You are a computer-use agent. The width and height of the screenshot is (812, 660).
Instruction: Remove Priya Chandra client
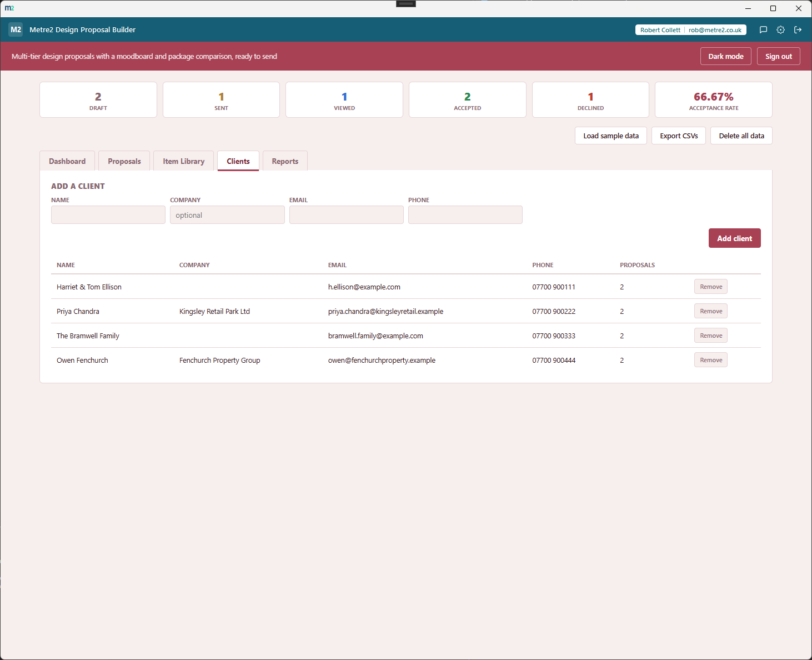(x=711, y=311)
